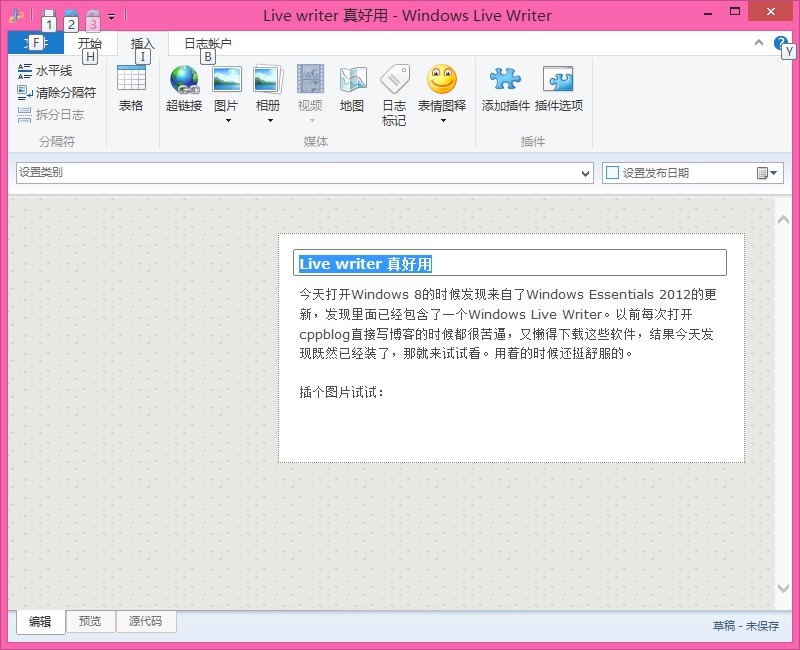
Task: Open the 图片 dropdown arrow
Action: pyautogui.click(x=228, y=120)
